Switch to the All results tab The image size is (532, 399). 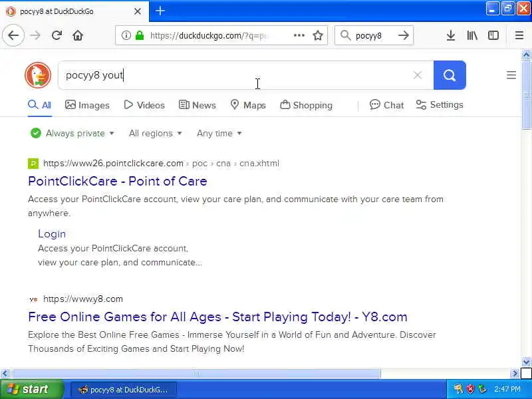click(x=40, y=105)
